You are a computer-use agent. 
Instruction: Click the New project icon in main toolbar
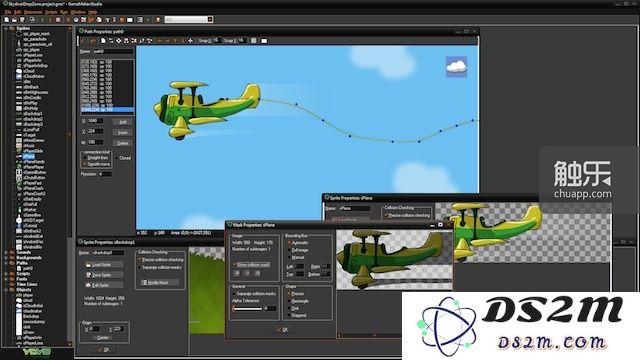[7, 20]
